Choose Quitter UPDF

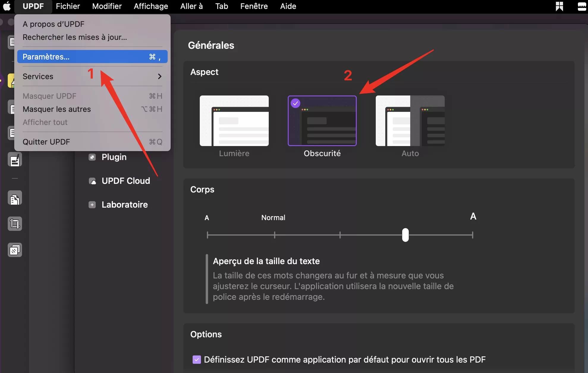click(x=92, y=142)
